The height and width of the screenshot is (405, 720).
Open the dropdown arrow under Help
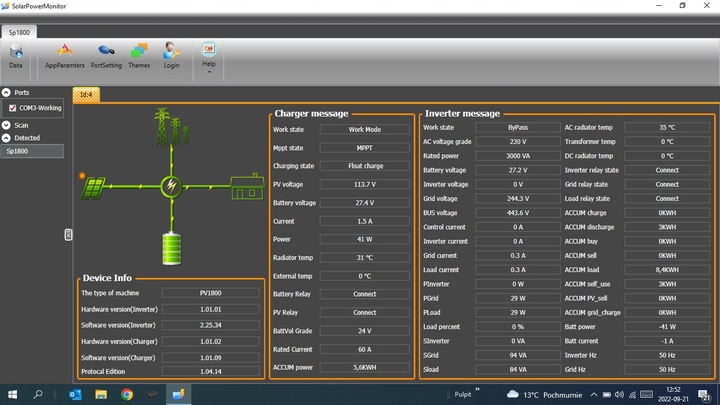(209, 72)
